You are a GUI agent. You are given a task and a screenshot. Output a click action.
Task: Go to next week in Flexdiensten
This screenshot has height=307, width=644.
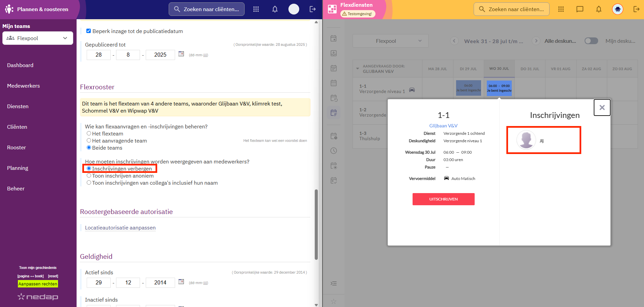pyautogui.click(x=536, y=41)
